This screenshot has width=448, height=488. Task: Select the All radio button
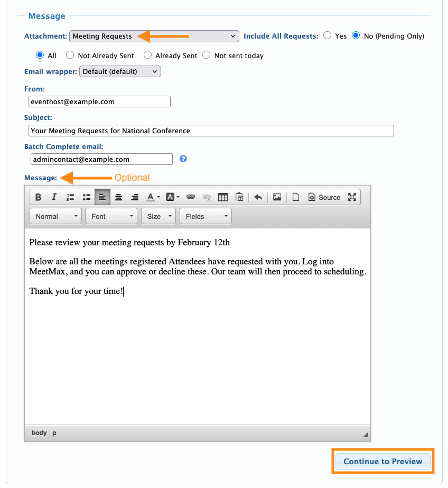click(x=40, y=55)
